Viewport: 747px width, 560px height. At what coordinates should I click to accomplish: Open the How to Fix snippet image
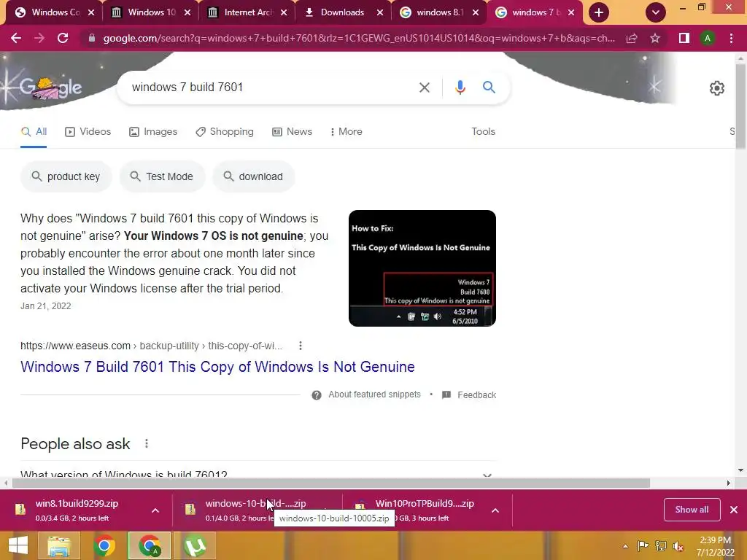422,268
